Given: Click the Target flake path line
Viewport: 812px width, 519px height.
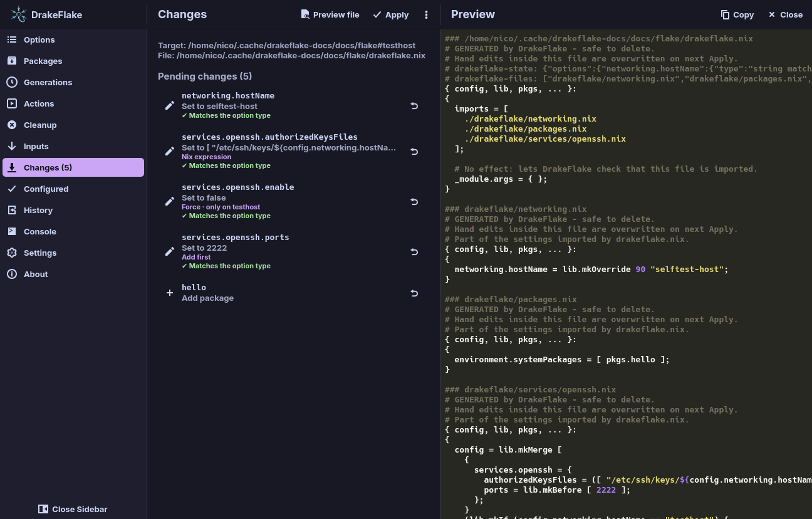Looking at the screenshot, I should click(286, 46).
